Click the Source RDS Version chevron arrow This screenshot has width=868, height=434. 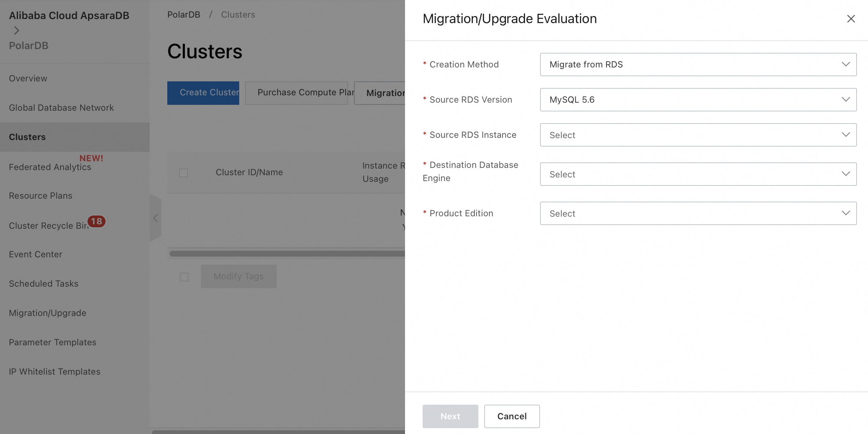coord(846,100)
